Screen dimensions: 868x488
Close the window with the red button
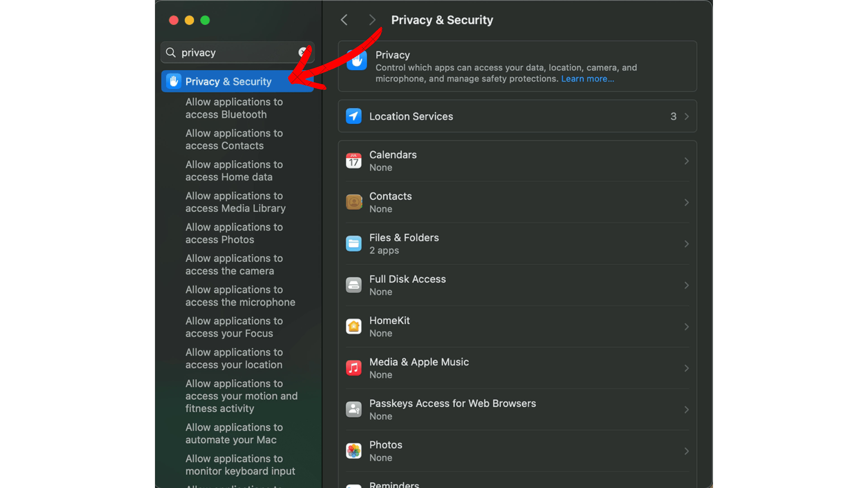click(174, 20)
